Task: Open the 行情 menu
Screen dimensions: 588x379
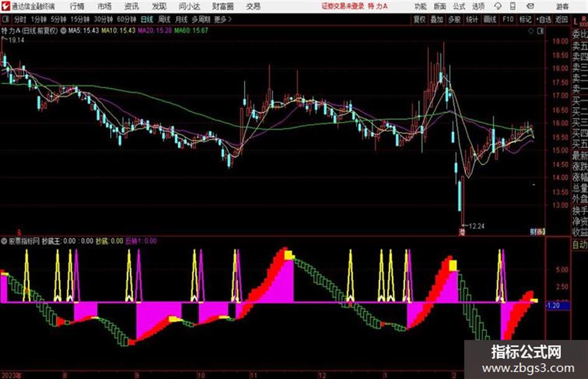Action: (x=77, y=6)
